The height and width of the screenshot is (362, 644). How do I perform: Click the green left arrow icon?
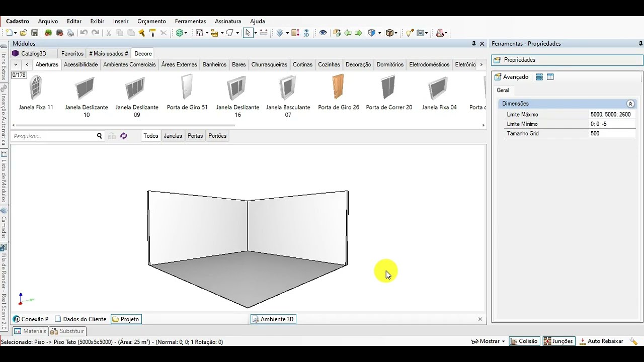coord(348,33)
